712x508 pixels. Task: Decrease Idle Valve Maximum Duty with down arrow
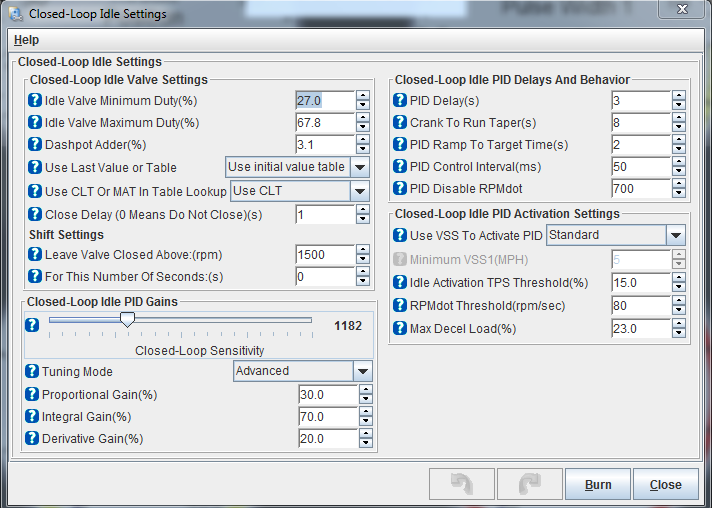[362, 127]
